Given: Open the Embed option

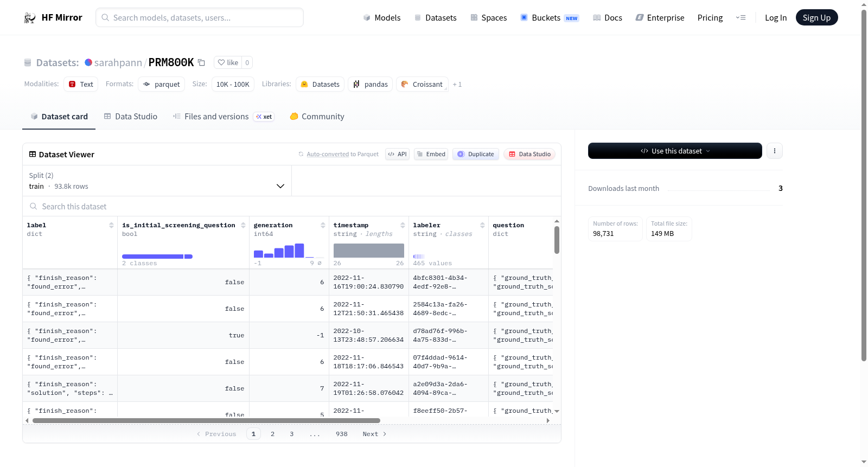Looking at the screenshot, I should pyautogui.click(x=431, y=154).
